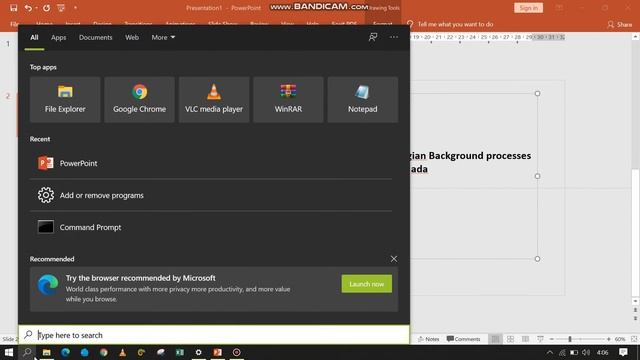Start From Beginning from Quick Access Toolbar

(61, 8)
